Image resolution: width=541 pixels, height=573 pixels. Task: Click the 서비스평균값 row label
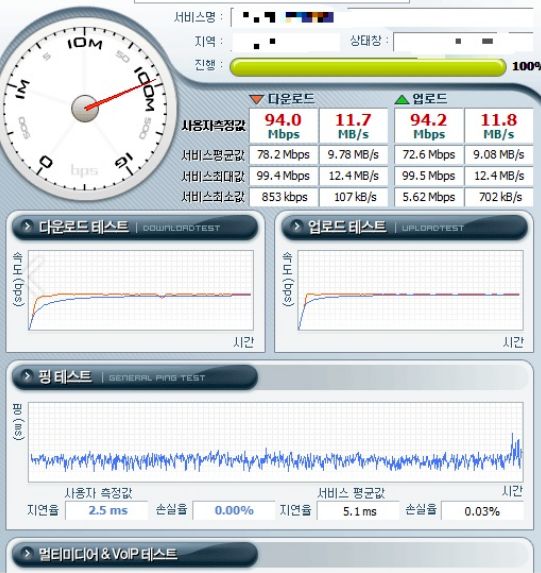pos(213,155)
